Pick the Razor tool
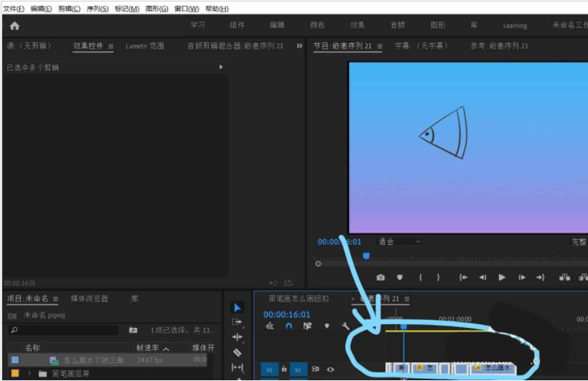 coord(238,352)
